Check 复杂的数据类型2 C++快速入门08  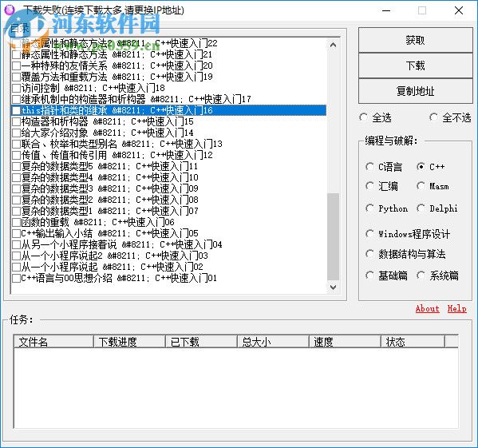pyautogui.click(x=16, y=200)
